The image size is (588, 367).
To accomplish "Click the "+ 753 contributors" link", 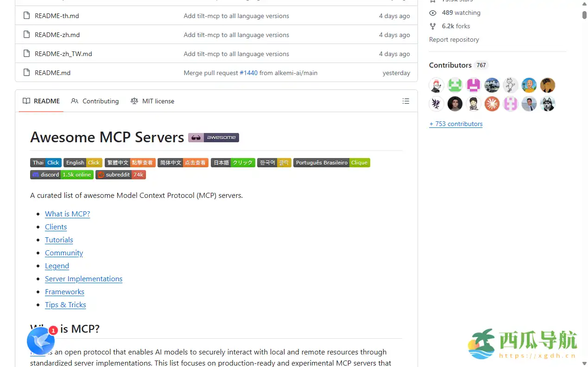I will (x=455, y=124).
